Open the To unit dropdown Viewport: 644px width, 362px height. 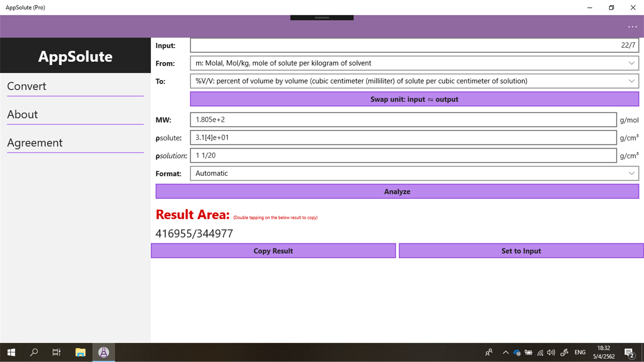[413, 81]
